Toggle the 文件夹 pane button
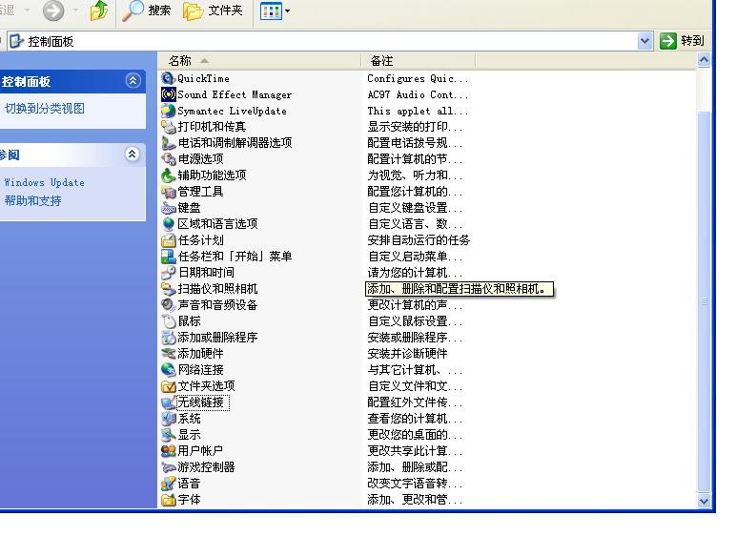756x557 pixels. click(213, 10)
